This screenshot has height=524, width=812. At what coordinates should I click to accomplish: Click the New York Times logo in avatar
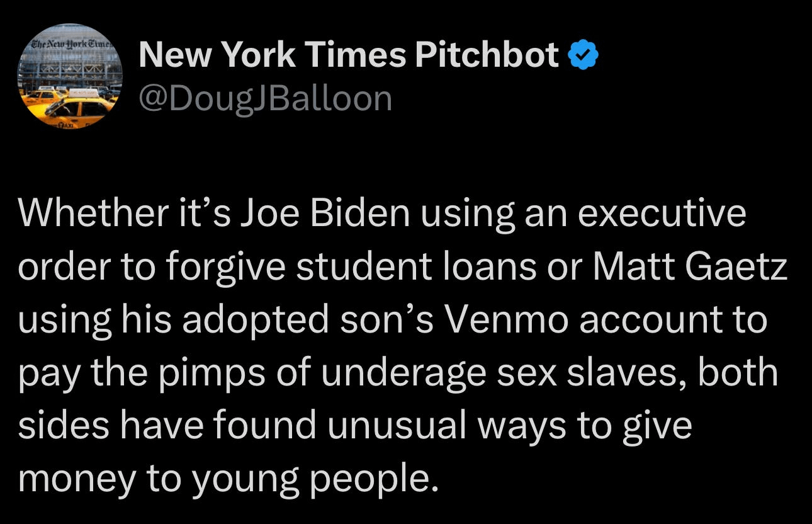pyautogui.click(x=69, y=44)
